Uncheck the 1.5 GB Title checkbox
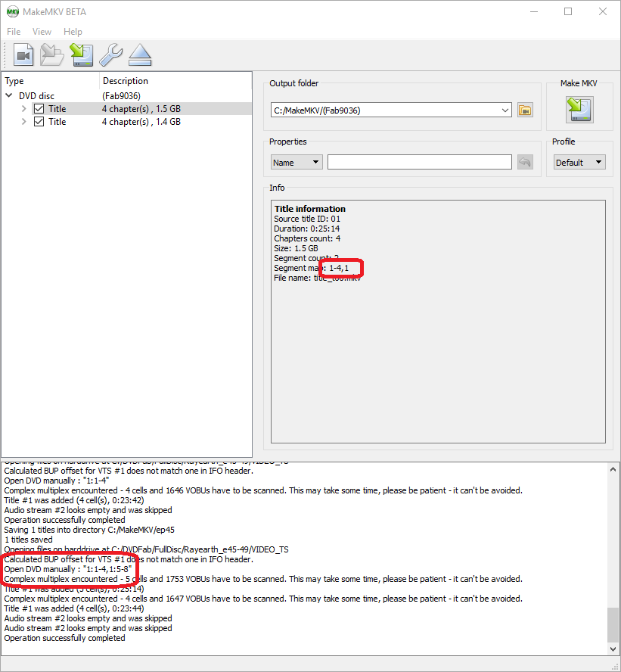This screenshot has width=621, height=672. point(39,109)
